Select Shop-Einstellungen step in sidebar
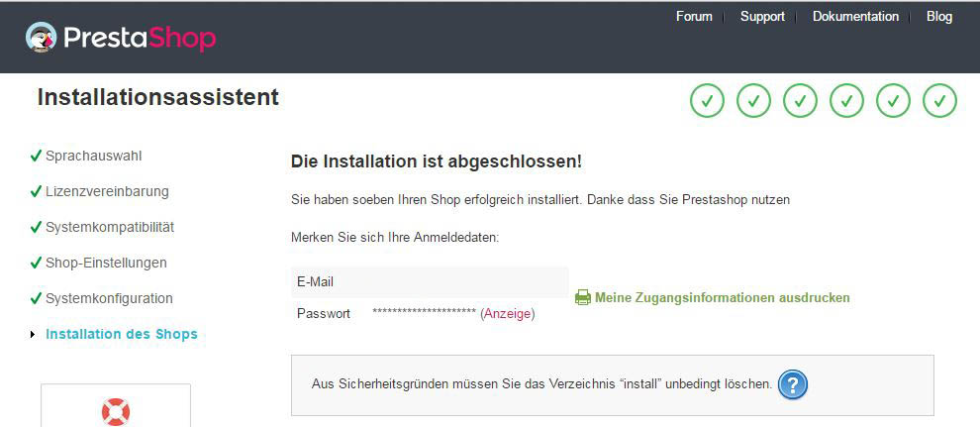 (x=106, y=263)
